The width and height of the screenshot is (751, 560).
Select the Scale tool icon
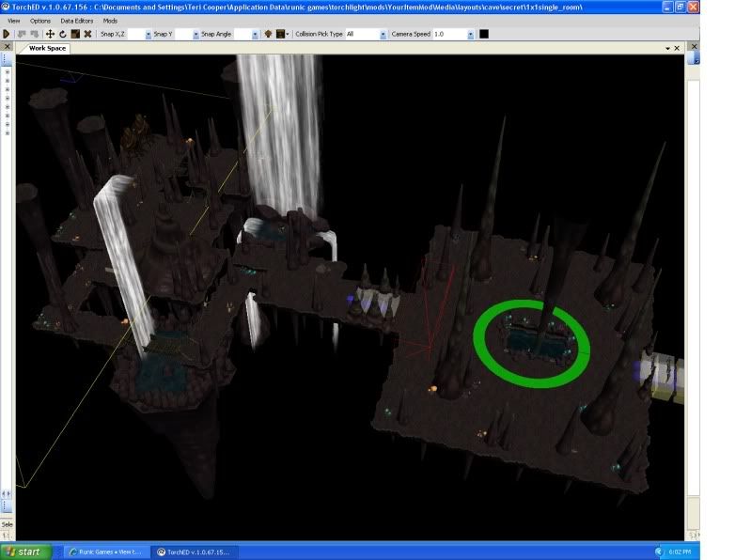pyautogui.click(x=75, y=34)
